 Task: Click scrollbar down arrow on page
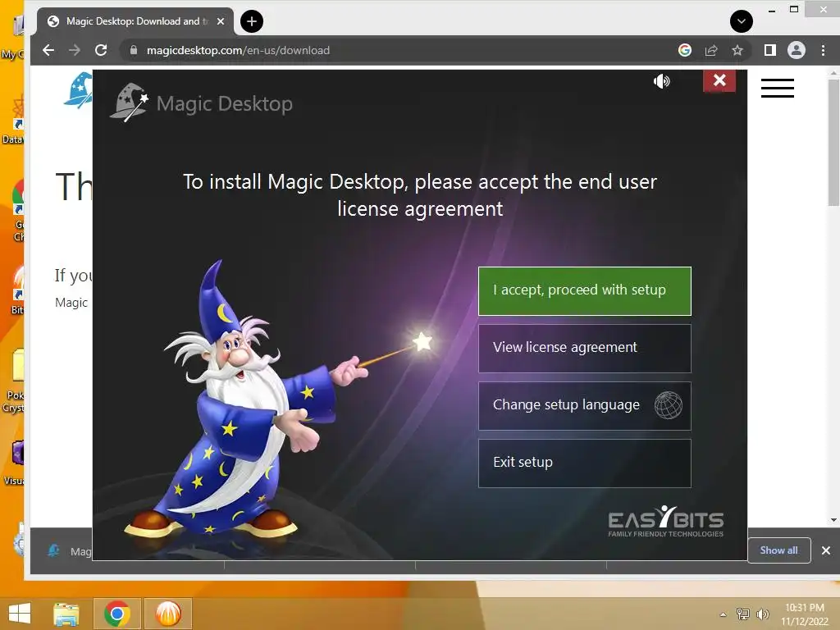click(833, 519)
